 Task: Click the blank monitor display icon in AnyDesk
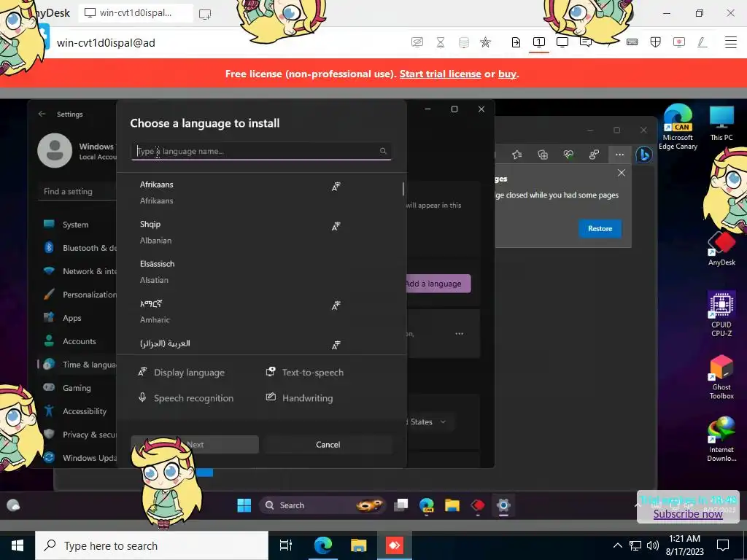point(562,42)
